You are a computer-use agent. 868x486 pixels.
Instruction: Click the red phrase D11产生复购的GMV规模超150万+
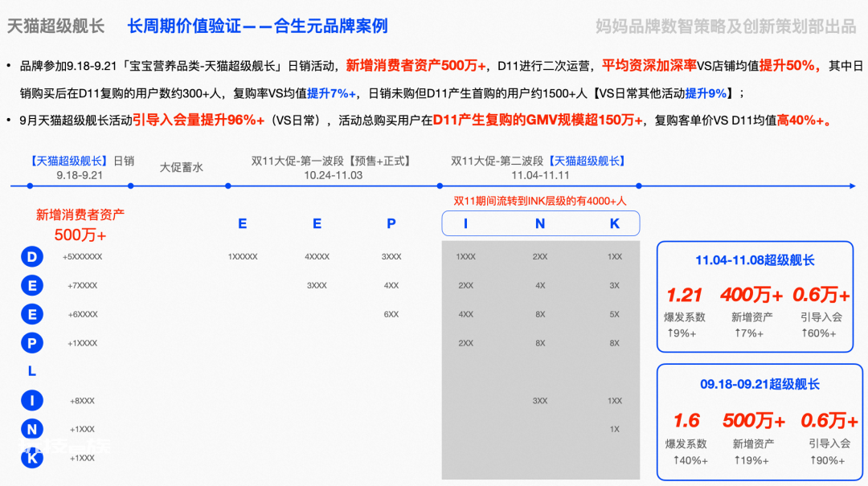pyautogui.click(x=538, y=120)
